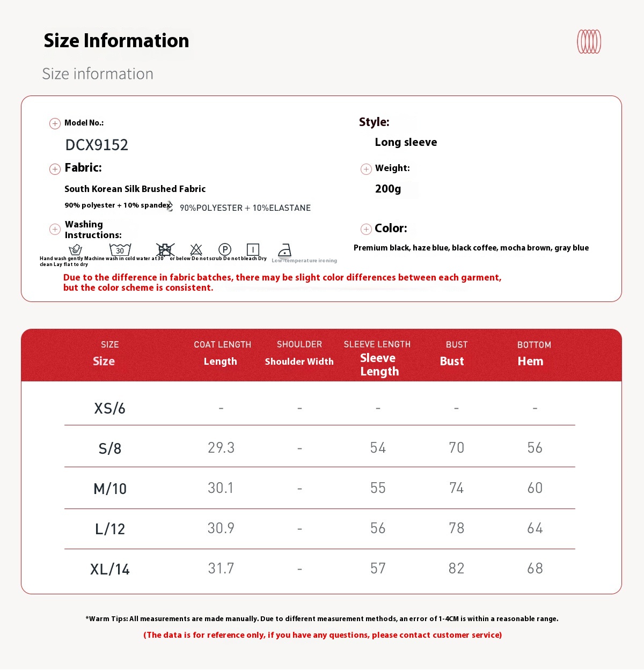Click the XL/14 bust value '82'
This screenshot has height=671, width=644.
(x=457, y=569)
